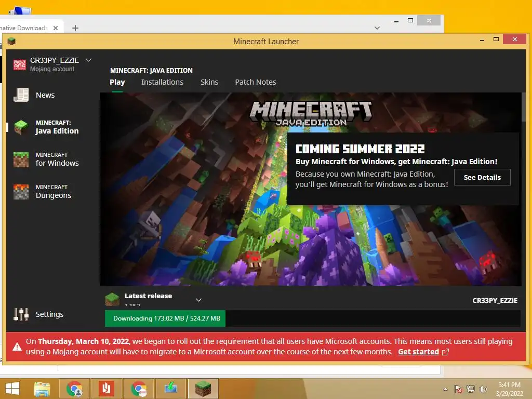532x399 pixels.
Task: Click the News label in the sidebar
Action: (45, 95)
